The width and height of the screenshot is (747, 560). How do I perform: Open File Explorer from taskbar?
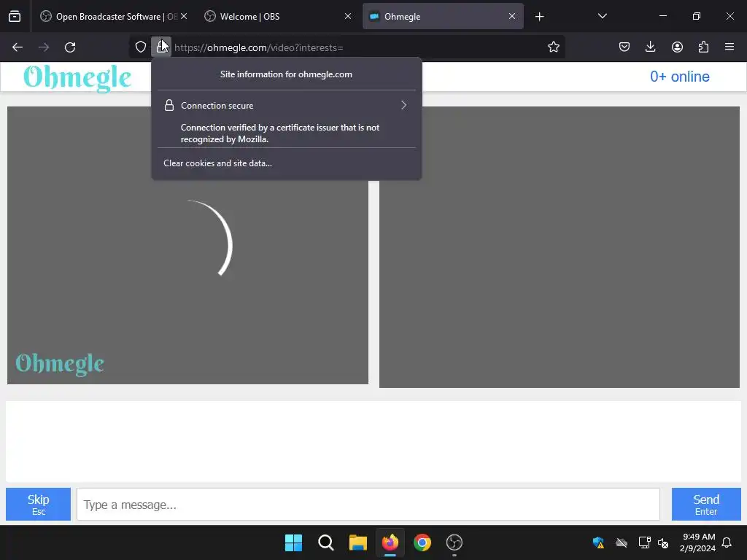pyautogui.click(x=357, y=542)
